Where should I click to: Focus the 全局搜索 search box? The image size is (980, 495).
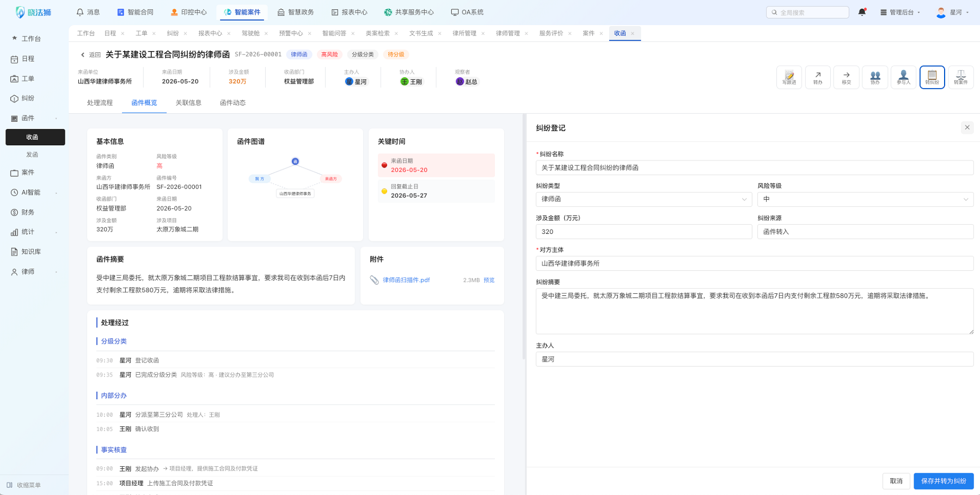807,12
